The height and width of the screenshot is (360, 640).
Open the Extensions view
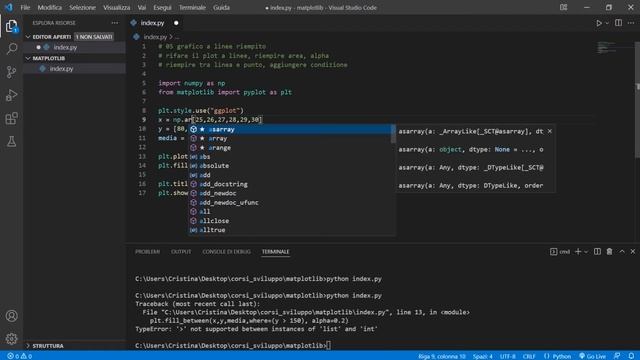pos(11,118)
